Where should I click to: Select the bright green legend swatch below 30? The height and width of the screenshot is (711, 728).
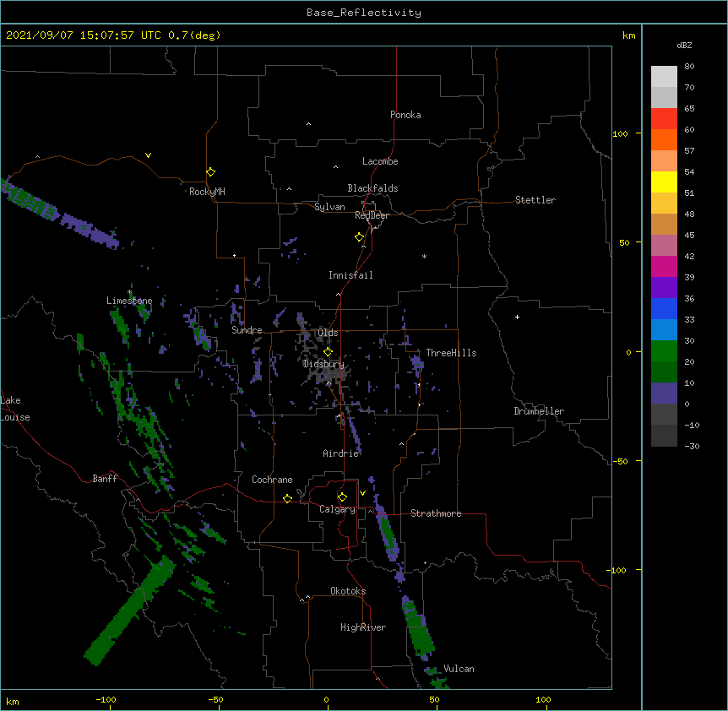[664, 351]
